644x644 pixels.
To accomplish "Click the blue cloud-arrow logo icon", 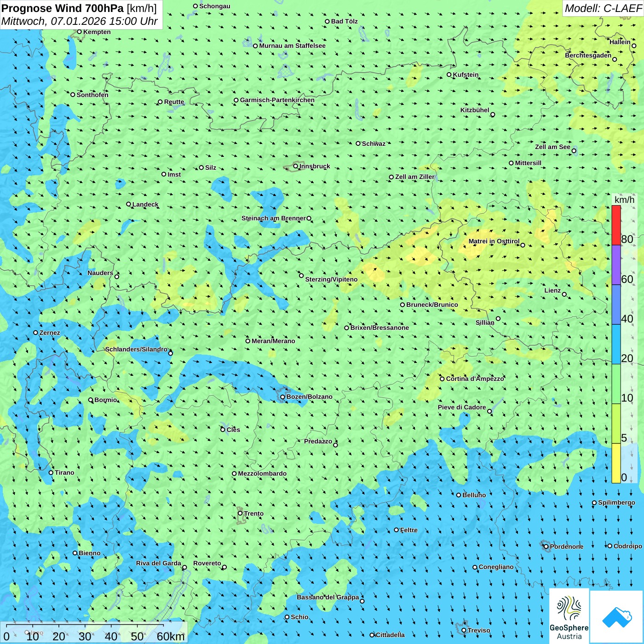I will pyautogui.click(x=617, y=617).
